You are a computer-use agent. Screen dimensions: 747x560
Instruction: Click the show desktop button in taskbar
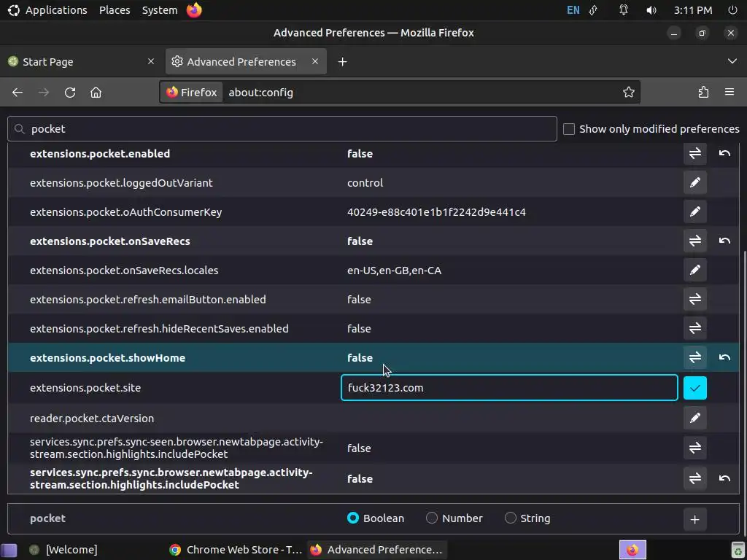coord(9,550)
